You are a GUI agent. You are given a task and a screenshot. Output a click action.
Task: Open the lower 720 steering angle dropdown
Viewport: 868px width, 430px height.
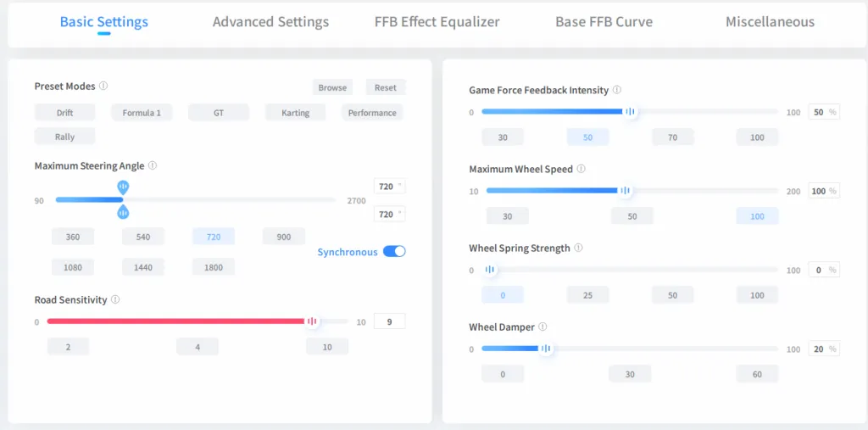coord(389,214)
